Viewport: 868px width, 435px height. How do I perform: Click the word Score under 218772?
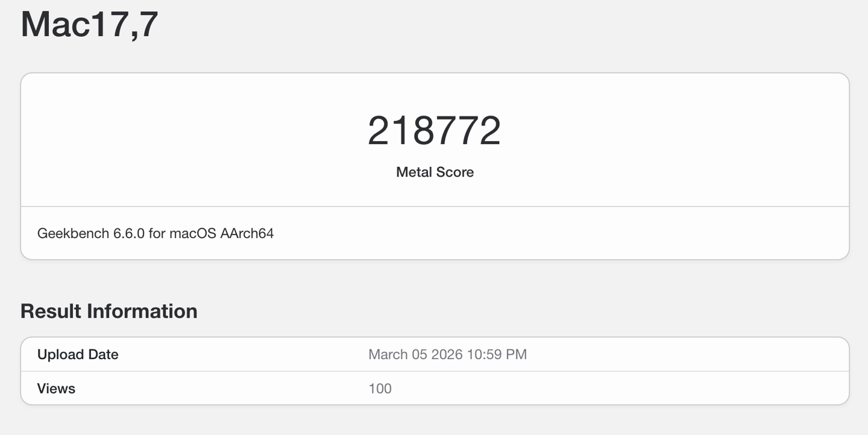pos(454,172)
